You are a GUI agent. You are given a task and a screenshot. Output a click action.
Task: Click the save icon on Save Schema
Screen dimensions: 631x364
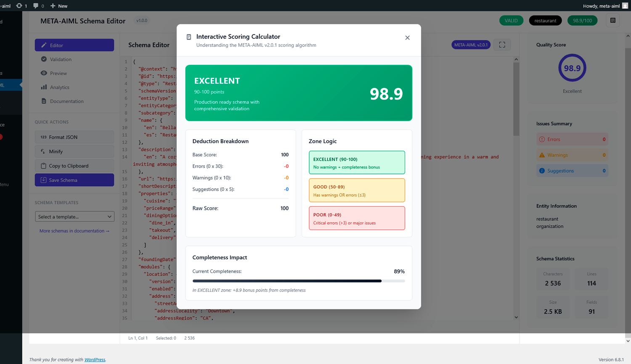click(x=43, y=180)
